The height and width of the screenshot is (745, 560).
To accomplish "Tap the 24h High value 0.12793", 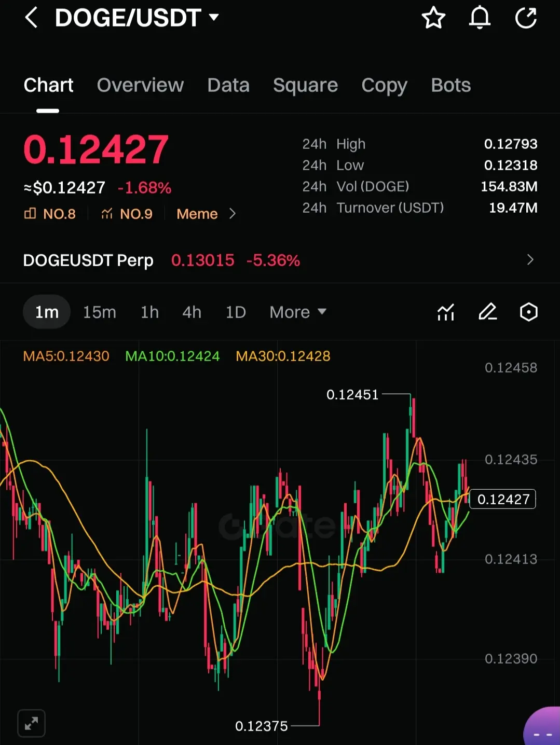I will (511, 144).
